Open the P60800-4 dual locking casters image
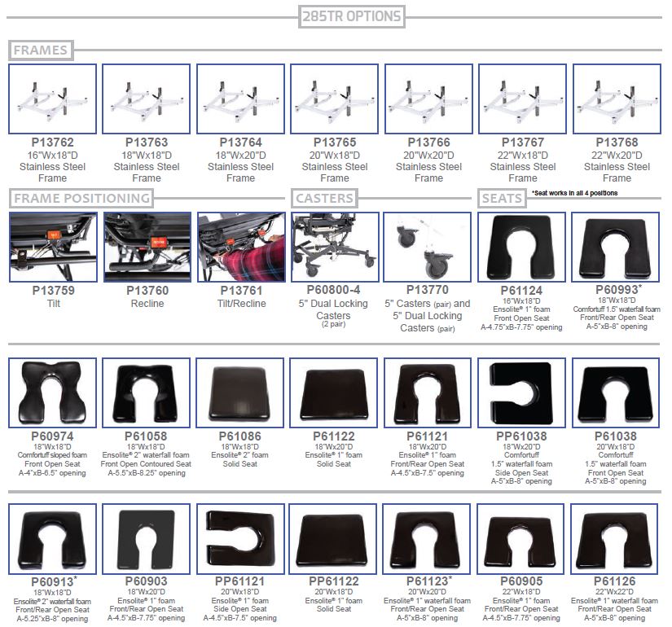Screen dimensions: 672x627 pos(334,248)
